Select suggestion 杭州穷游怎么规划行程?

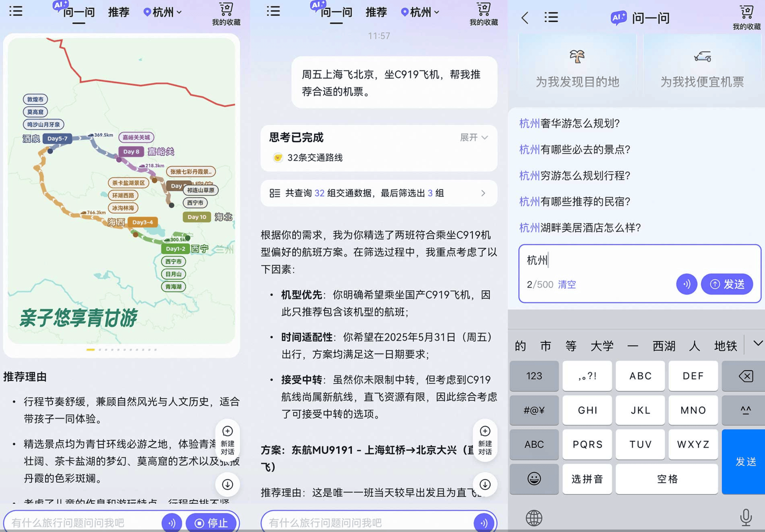pyautogui.click(x=575, y=176)
